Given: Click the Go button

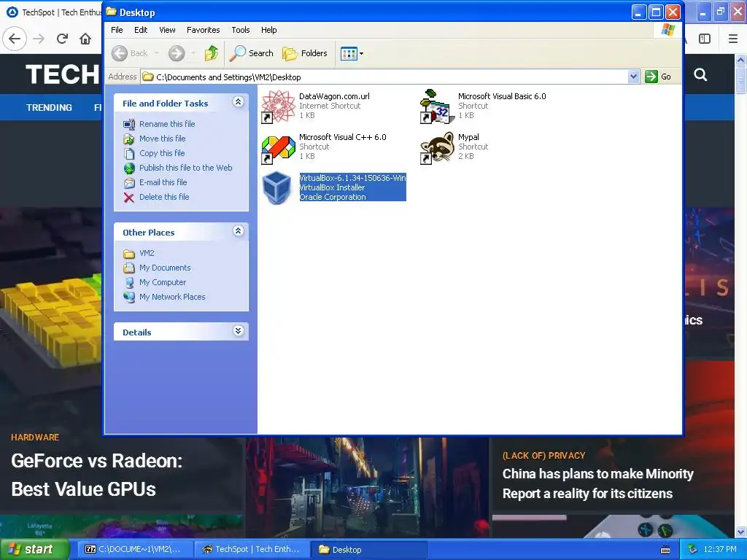Looking at the screenshot, I should point(659,77).
